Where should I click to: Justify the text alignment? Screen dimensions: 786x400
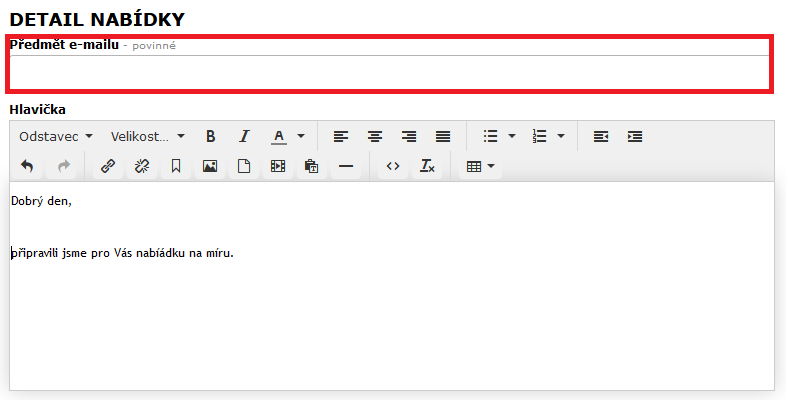tap(443, 136)
